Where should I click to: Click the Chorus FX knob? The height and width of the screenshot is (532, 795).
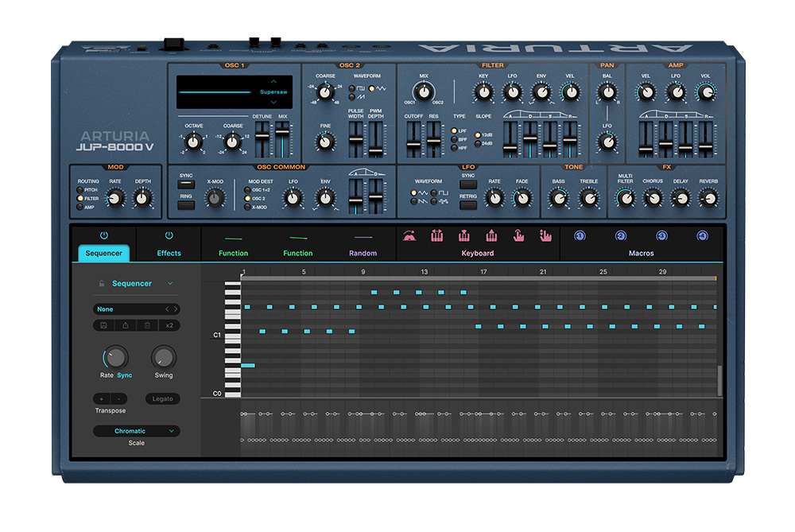pos(653,198)
